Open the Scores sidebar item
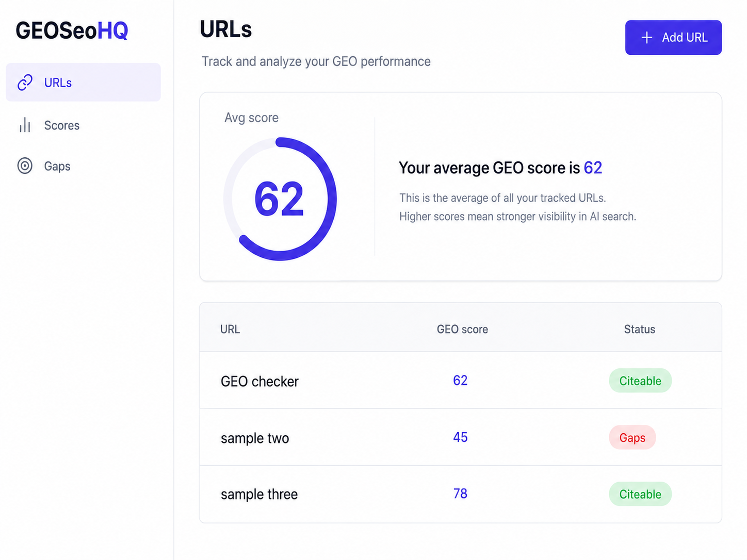Image resolution: width=747 pixels, height=560 pixels. pyautogui.click(x=83, y=125)
